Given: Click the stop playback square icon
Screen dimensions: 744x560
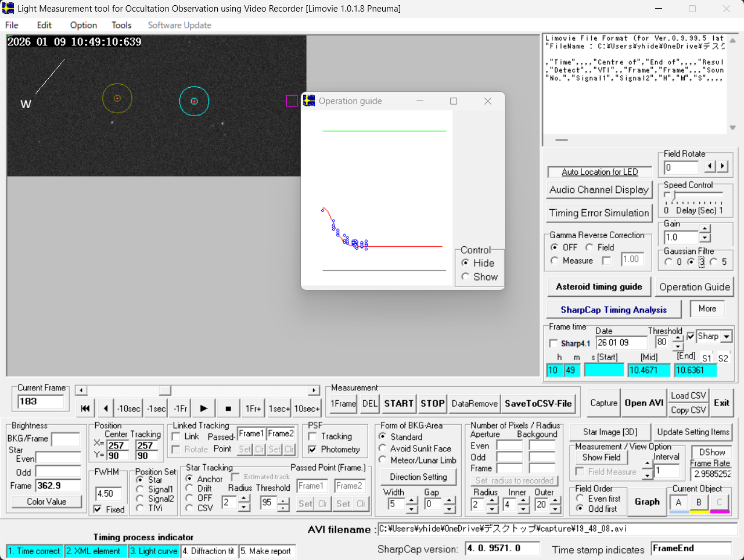Looking at the screenshot, I should coord(228,408).
